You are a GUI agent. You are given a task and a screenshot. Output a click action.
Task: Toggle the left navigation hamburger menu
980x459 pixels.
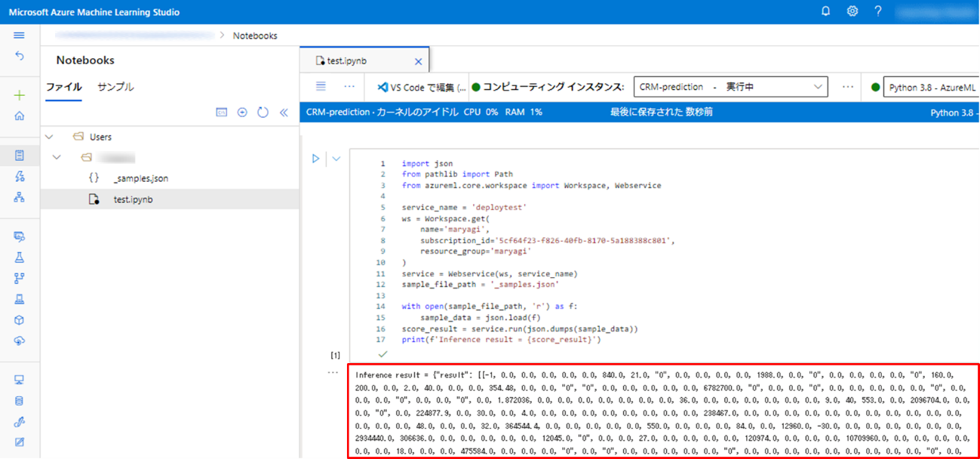click(x=19, y=35)
